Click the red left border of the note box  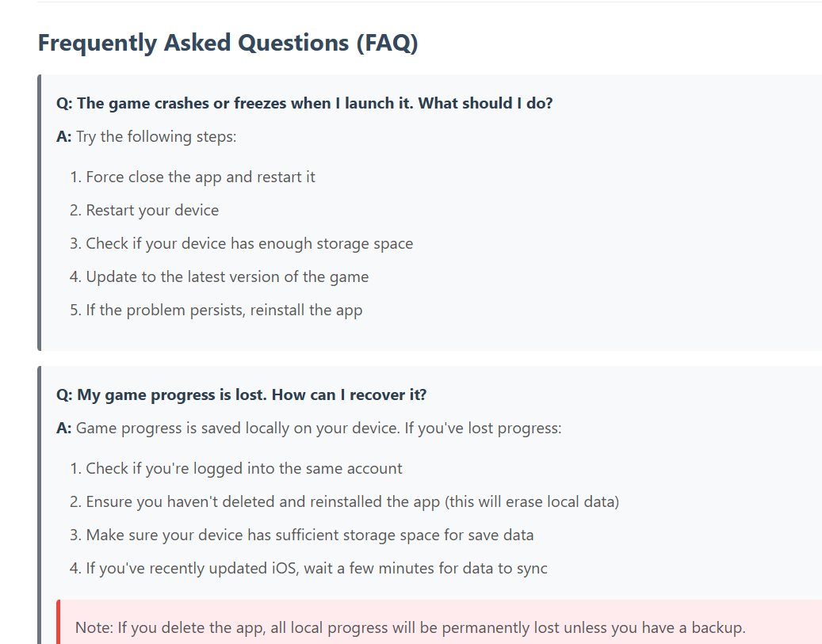click(x=58, y=622)
